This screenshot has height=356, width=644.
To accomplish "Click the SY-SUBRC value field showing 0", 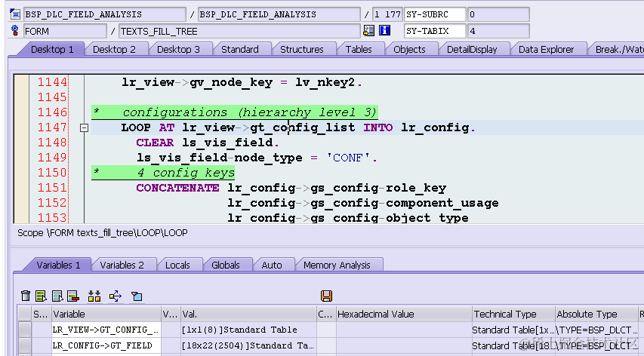I will point(498,14).
